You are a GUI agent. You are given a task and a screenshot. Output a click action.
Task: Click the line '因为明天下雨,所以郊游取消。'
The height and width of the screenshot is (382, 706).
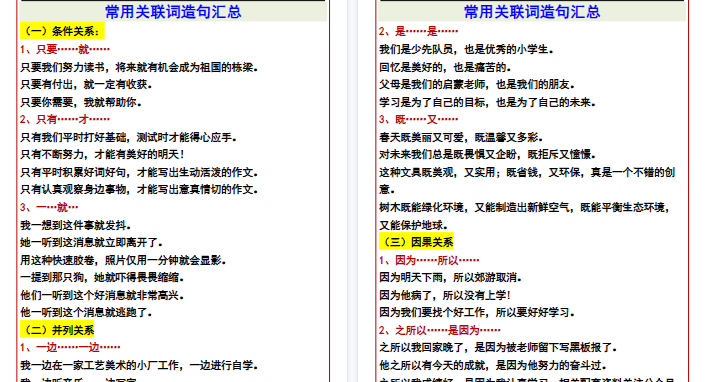tap(450, 277)
